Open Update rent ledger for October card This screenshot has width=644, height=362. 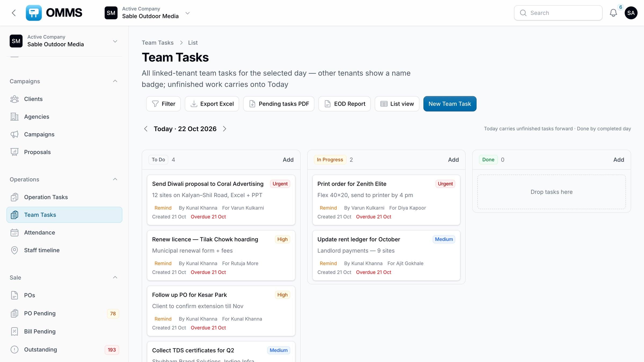tap(386, 256)
